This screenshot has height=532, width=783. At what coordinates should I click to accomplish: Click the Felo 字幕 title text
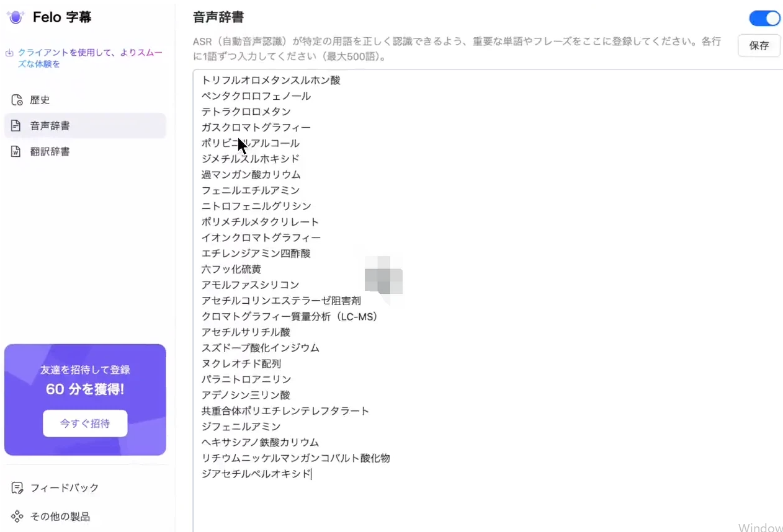click(x=61, y=17)
